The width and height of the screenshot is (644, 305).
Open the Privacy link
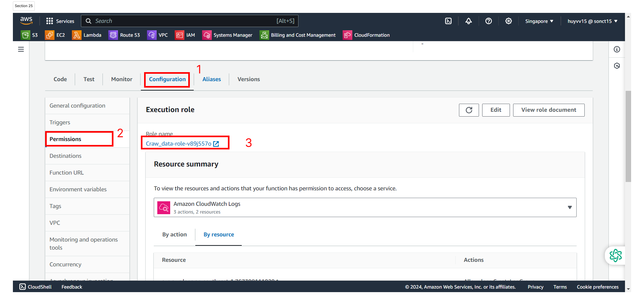click(x=535, y=287)
